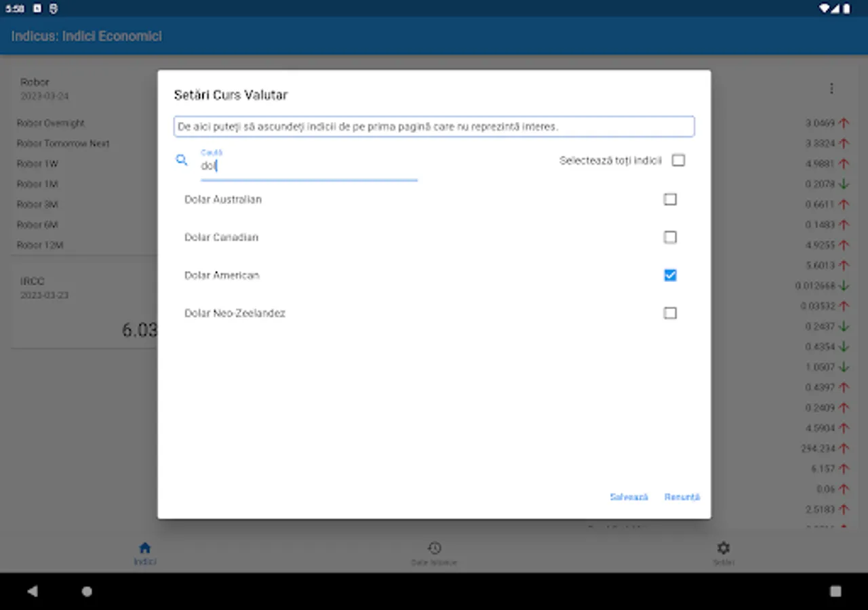Screen dimensions: 868x610
Task: Click the Robor 3M row
Action: [37, 205]
